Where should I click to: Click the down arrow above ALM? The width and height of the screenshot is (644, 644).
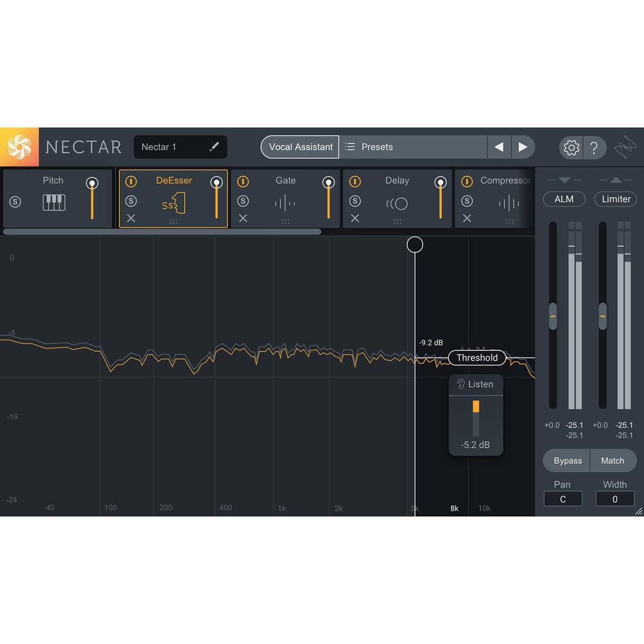(x=564, y=180)
